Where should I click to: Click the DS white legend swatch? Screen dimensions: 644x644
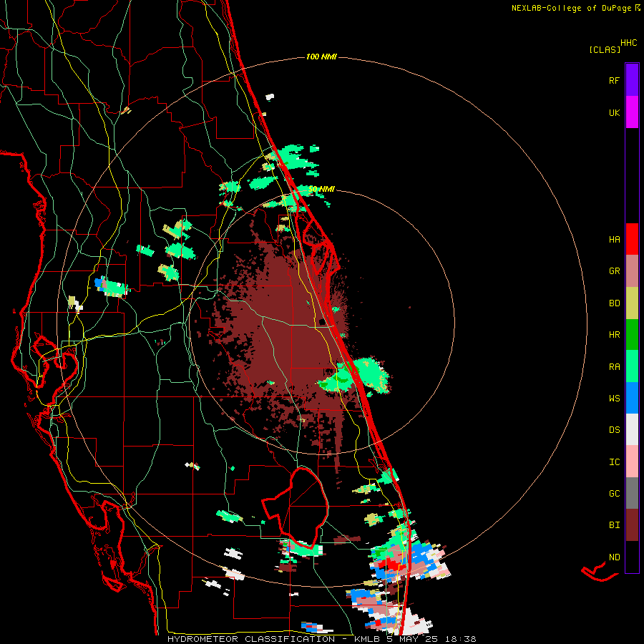tap(632, 429)
